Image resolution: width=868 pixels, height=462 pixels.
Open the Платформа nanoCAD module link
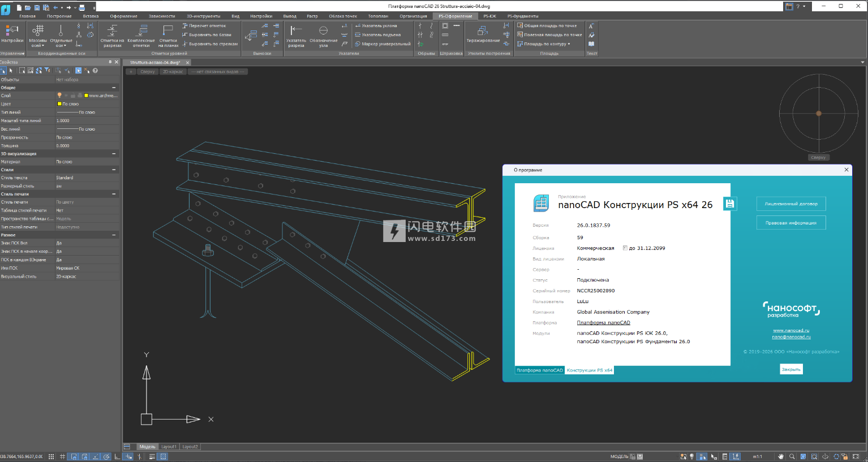click(x=603, y=323)
